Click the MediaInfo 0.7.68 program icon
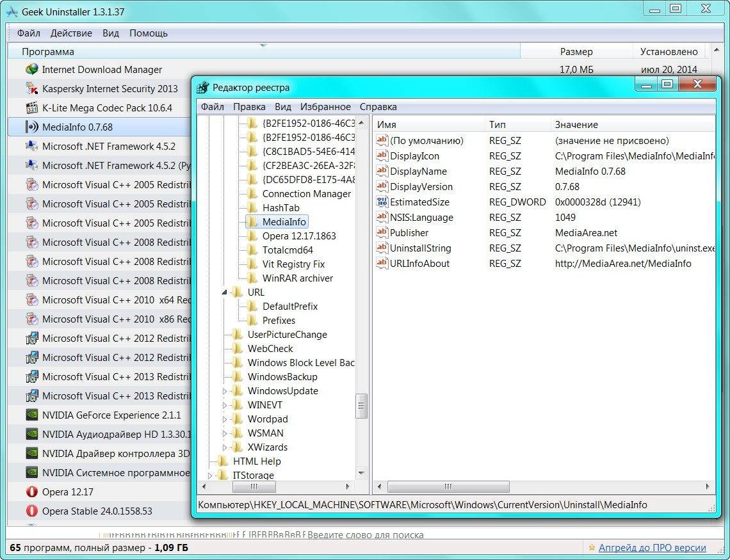Image resolution: width=730 pixels, height=560 pixels. tap(31, 127)
